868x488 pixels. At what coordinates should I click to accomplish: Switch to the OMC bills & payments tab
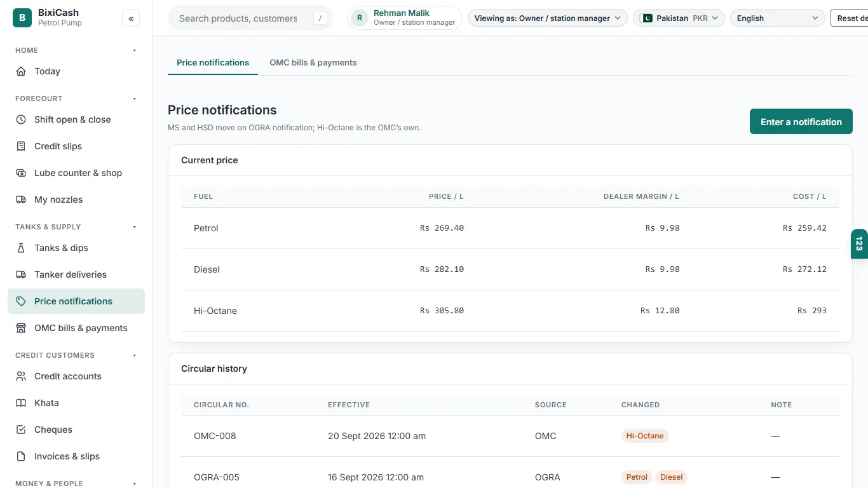point(313,62)
